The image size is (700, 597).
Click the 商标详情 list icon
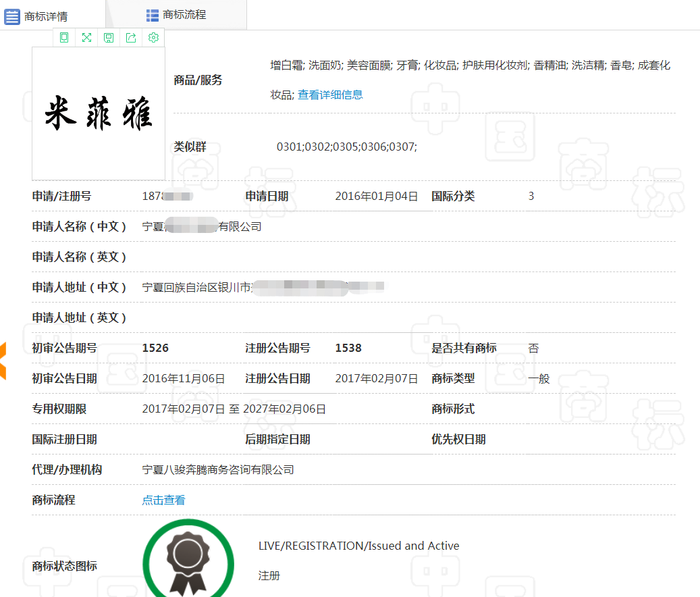pyautogui.click(x=12, y=17)
